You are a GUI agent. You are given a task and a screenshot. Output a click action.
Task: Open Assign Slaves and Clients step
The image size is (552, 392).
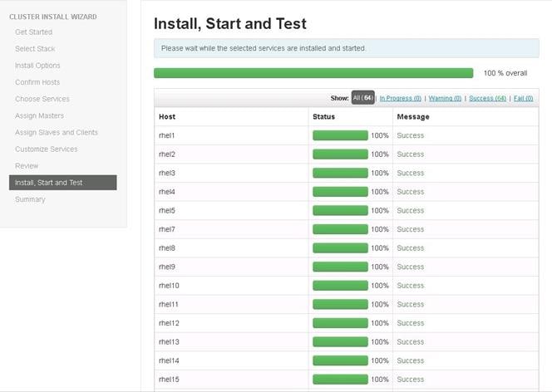pos(57,133)
